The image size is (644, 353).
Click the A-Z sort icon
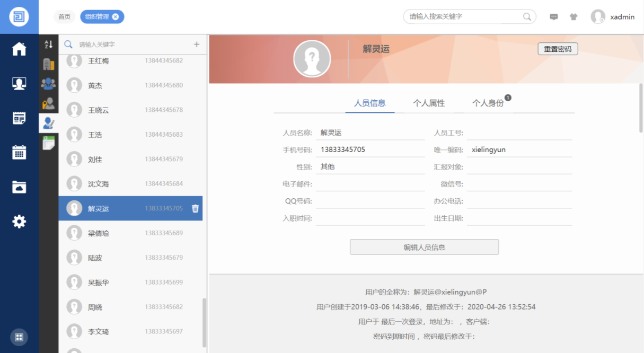(x=48, y=45)
